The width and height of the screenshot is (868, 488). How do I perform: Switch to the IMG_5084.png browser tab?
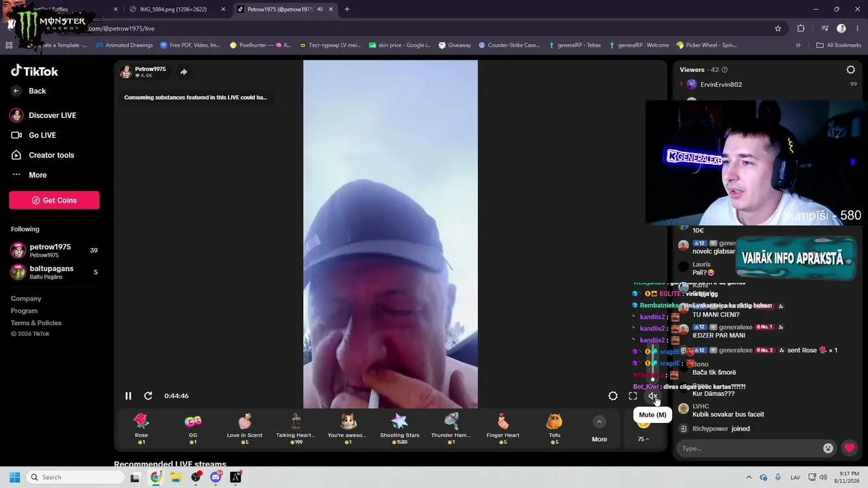176,9
